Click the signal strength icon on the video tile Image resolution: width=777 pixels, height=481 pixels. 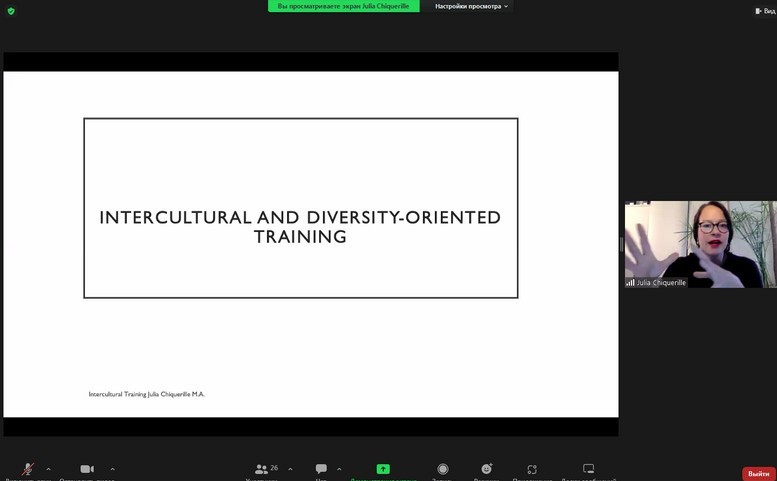[630, 283]
